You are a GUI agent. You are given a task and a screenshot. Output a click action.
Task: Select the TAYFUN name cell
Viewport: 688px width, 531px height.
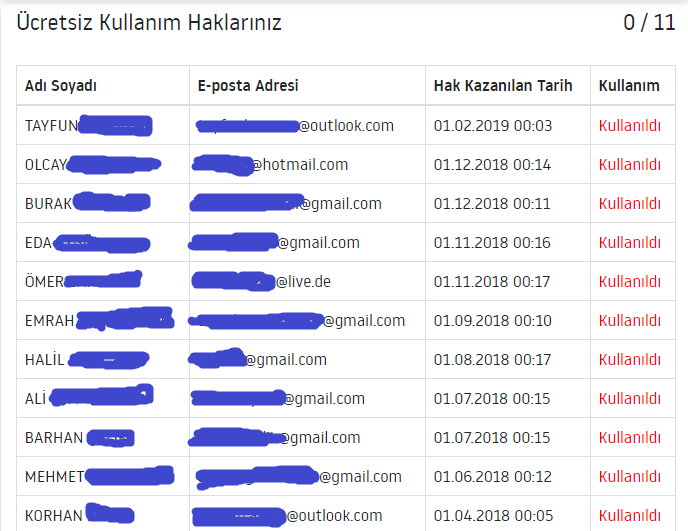(x=103, y=125)
